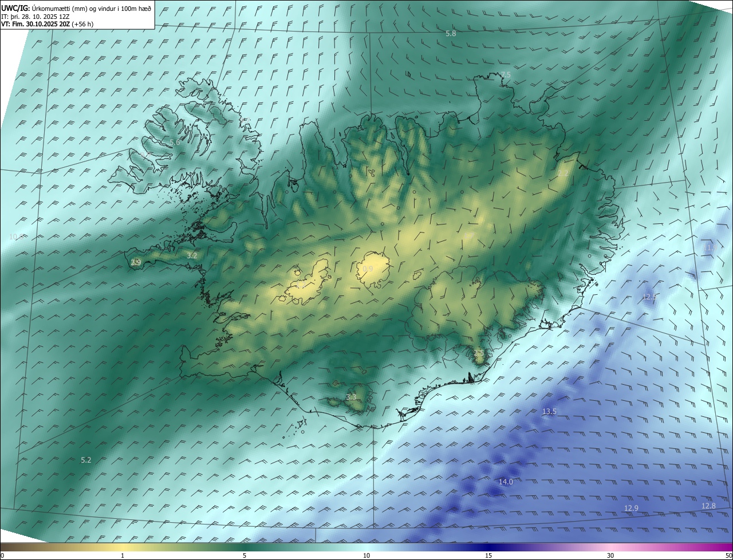Click the '10' tick label on the scale
Screen dimensions: 733x560
[366, 555]
